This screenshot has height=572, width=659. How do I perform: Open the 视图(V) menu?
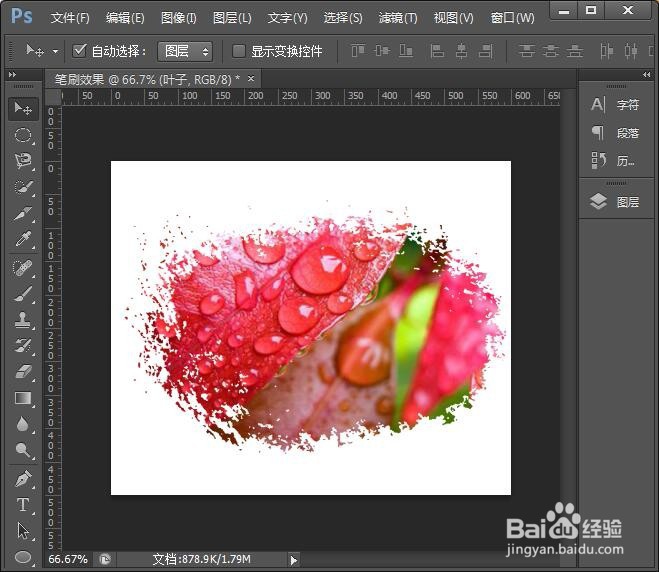(x=453, y=18)
